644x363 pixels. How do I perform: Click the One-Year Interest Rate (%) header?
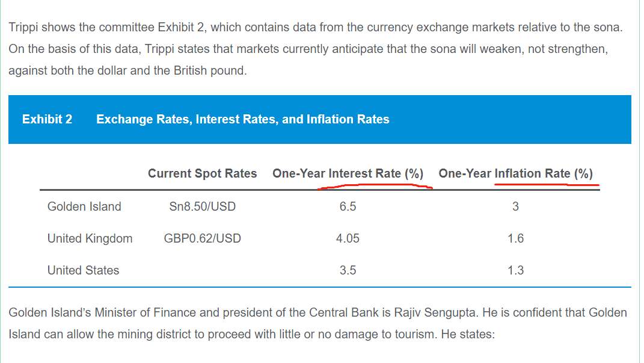(348, 173)
